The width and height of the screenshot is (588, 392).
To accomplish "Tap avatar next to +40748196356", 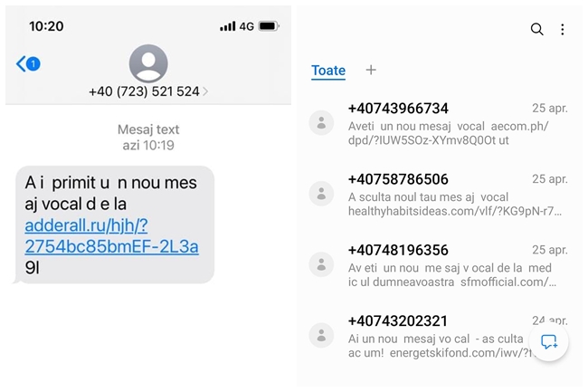I will coord(321,263).
